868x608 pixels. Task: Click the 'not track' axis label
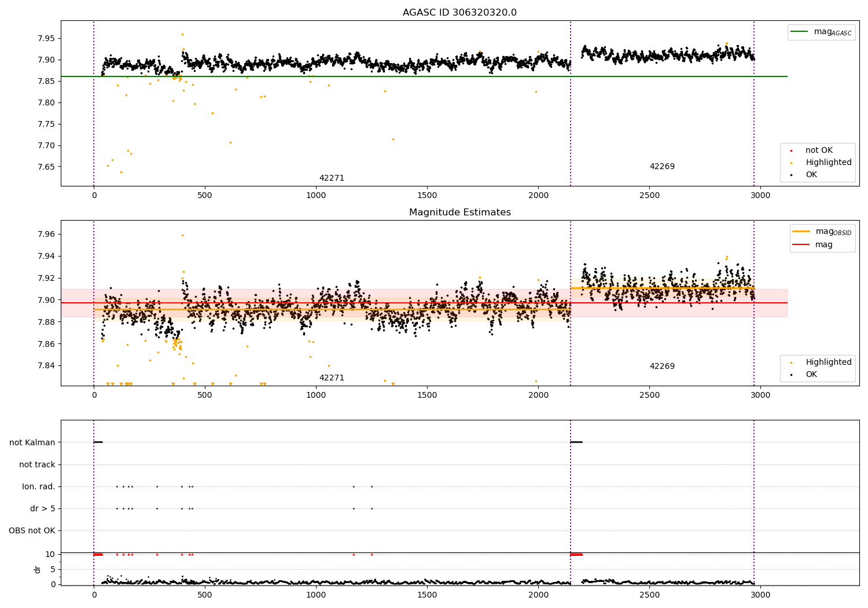[x=37, y=464]
